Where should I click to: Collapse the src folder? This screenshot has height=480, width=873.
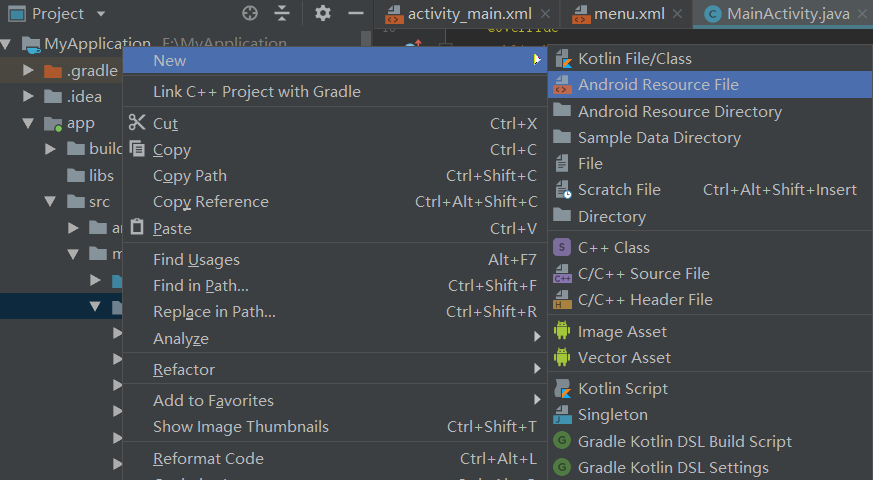click(50, 201)
